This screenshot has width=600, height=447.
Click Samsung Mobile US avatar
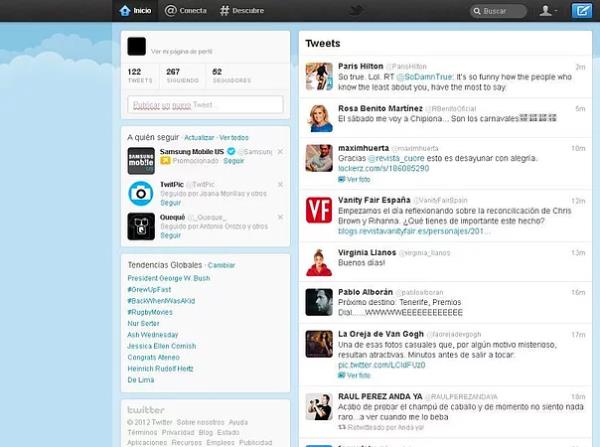[x=141, y=161]
